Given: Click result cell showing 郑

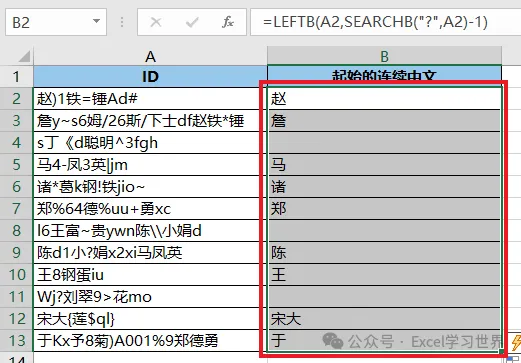Looking at the screenshot, I should (384, 209).
